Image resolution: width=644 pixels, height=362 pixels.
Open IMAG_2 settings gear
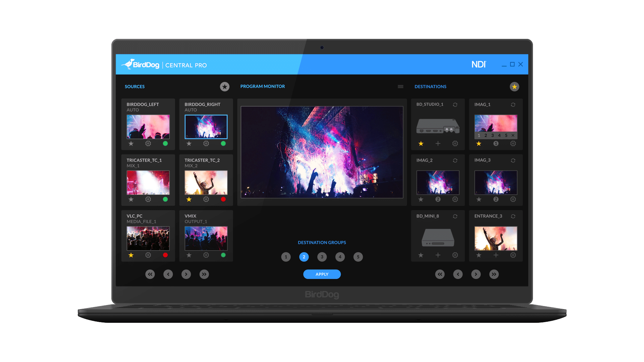(x=455, y=199)
